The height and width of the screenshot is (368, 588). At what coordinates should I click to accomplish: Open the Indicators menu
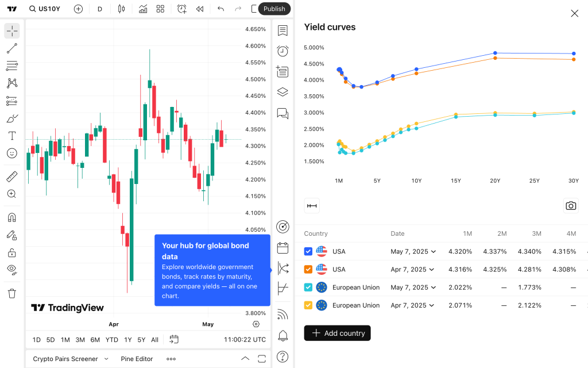click(x=143, y=9)
